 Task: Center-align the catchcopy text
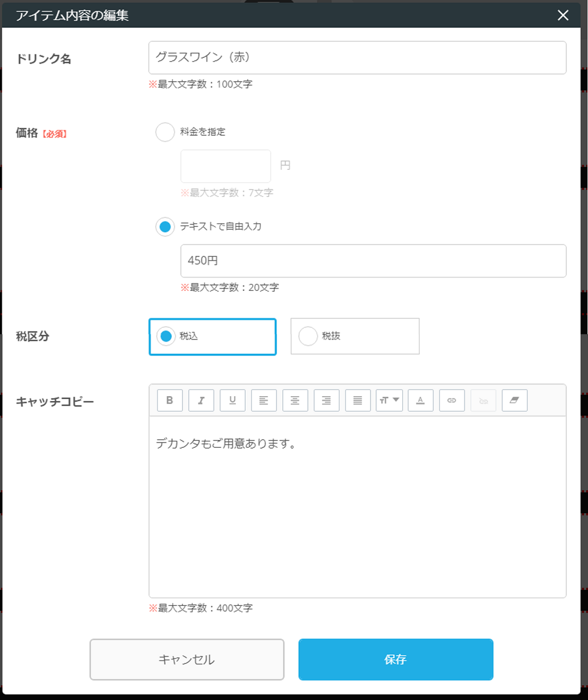point(295,400)
